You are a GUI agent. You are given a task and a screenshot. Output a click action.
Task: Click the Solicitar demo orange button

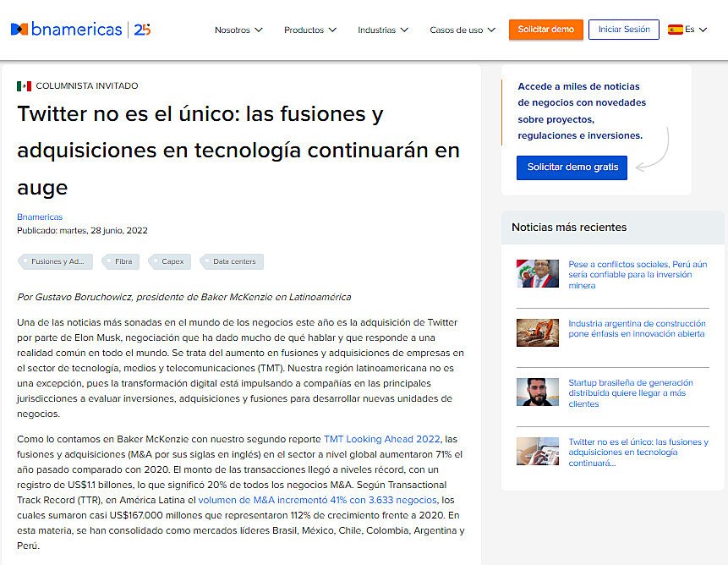click(x=546, y=30)
